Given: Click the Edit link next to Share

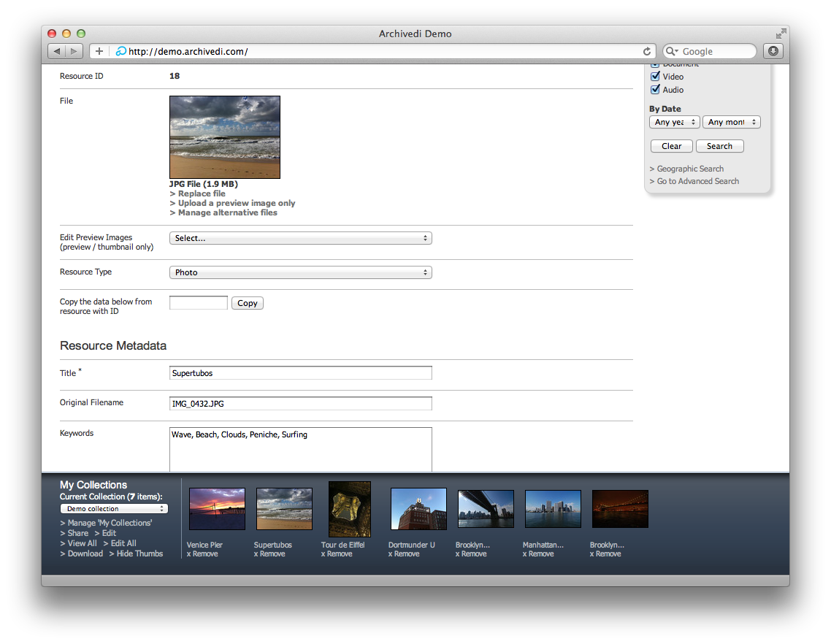Looking at the screenshot, I should click(x=109, y=533).
